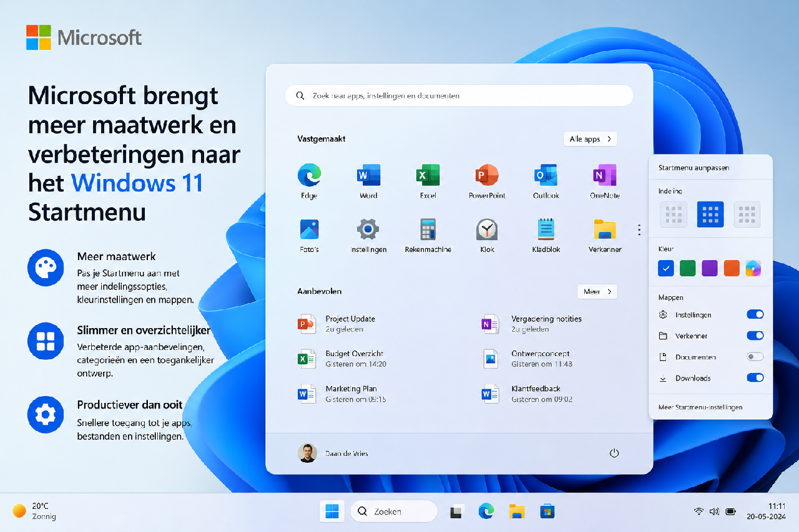
Task: Open Task View on the taskbar
Action: click(x=458, y=511)
